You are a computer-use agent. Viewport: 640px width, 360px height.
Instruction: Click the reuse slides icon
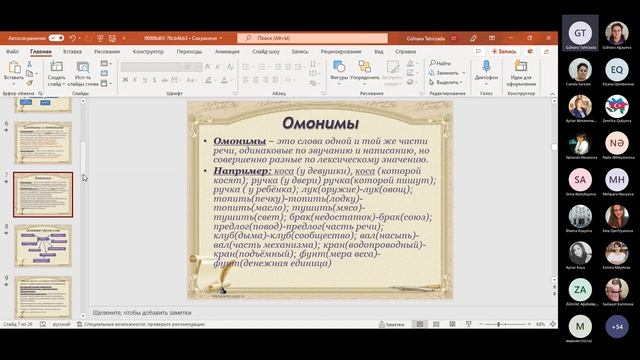(x=83, y=67)
